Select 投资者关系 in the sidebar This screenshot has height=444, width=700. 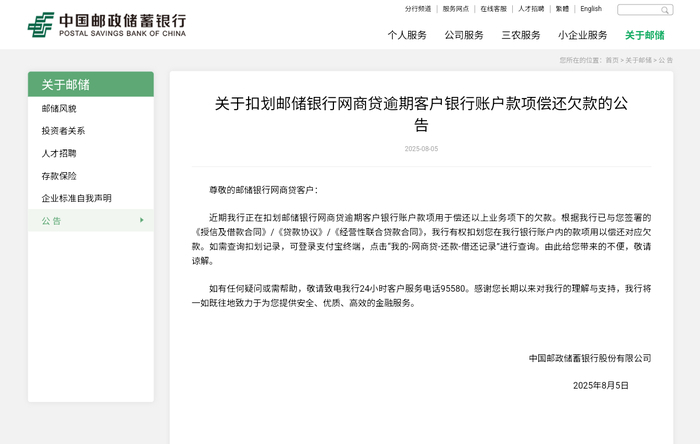coord(63,131)
